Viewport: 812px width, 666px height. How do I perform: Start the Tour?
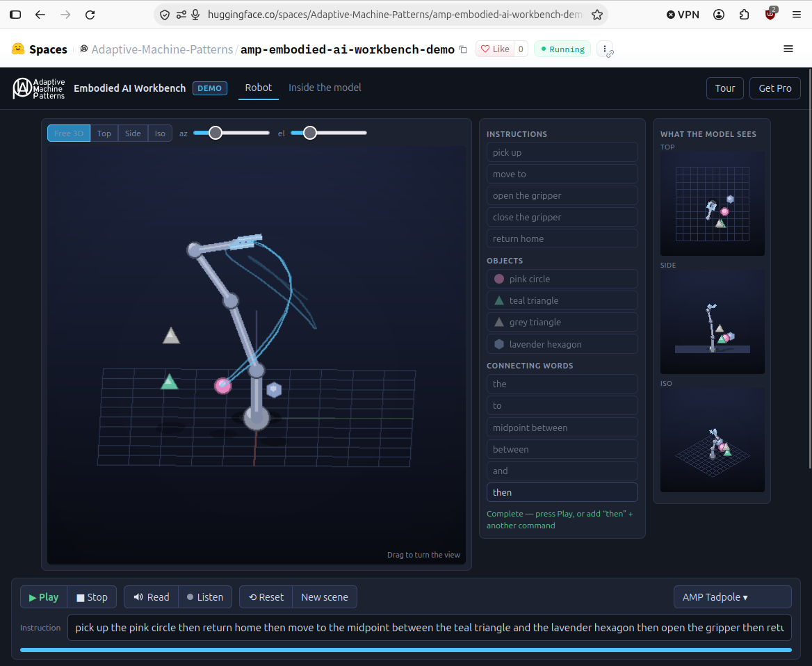pyautogui.click(x=725, y=88)
